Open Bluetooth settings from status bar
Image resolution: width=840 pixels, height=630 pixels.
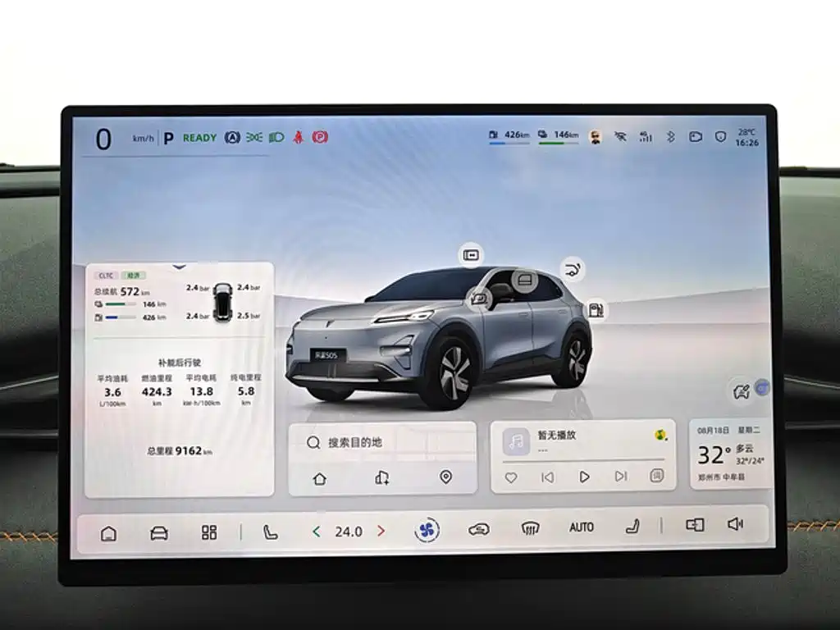pos(670,137)
